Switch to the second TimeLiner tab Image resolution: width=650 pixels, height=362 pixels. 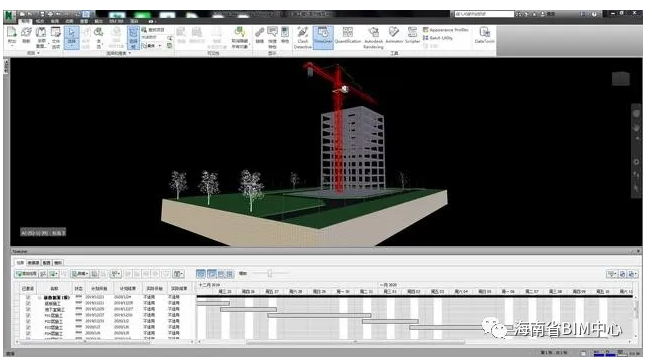tap(33, 262)
